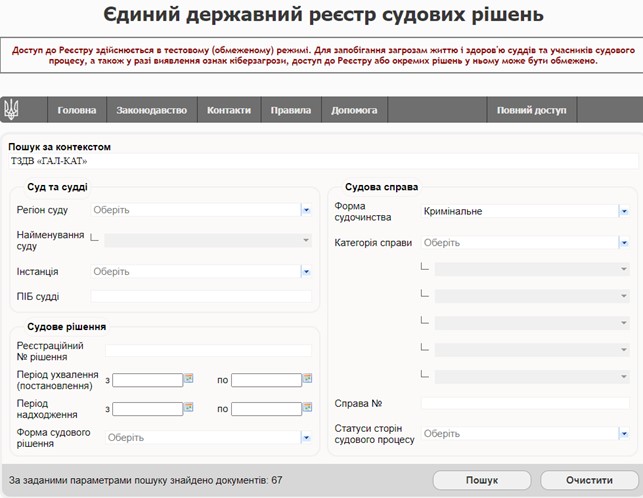Open calendar for 'Період ухвалення' end date
This screenshot has height=498, width=643.
pos(308,379)
